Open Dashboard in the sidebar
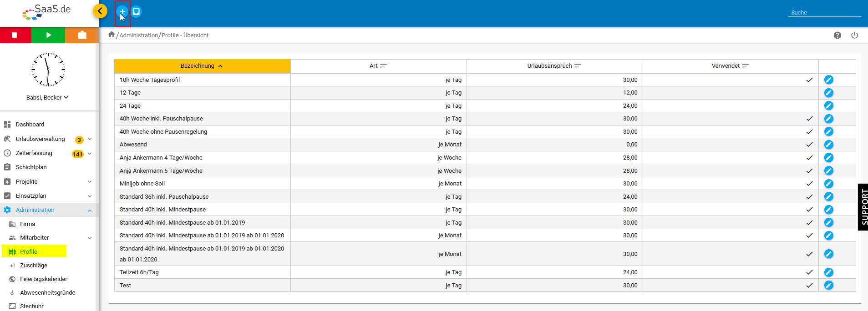Screen dimensions: 868x311 point(30,124)
